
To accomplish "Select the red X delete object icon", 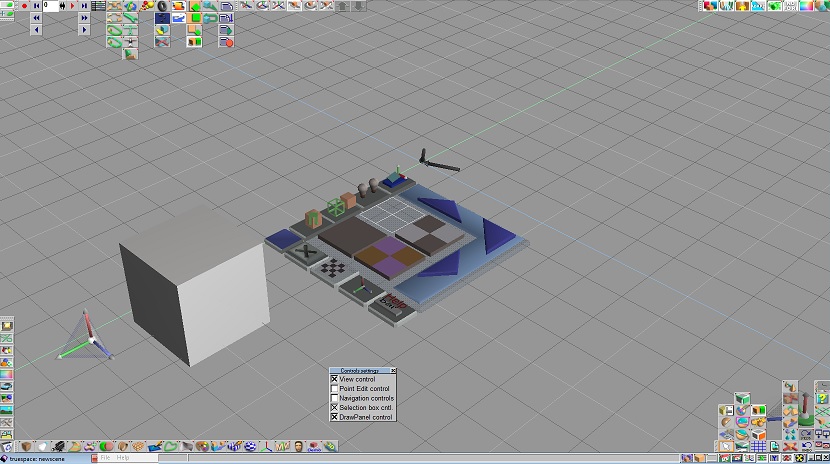I will point(790,446).
